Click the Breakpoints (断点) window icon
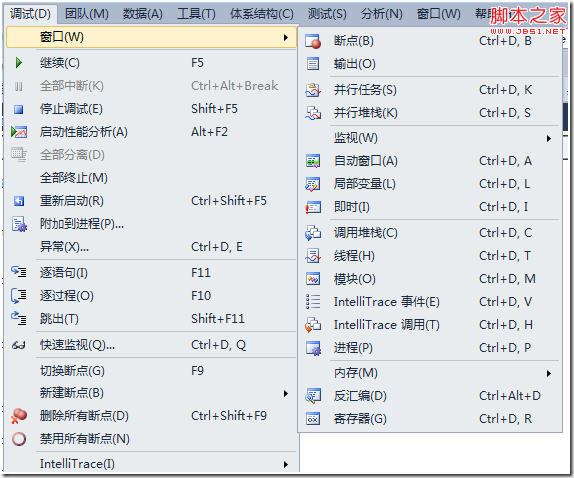Viewport: 574px width, 478px height. [313, 41]
